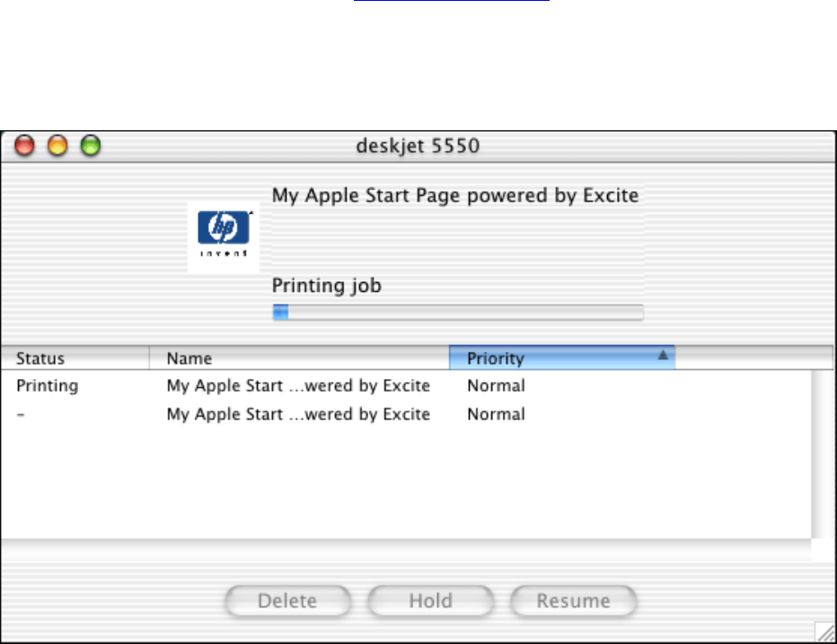Click the window resize grip corner
The width and height of the screenshot is (837, 644).
pos(826,632)
